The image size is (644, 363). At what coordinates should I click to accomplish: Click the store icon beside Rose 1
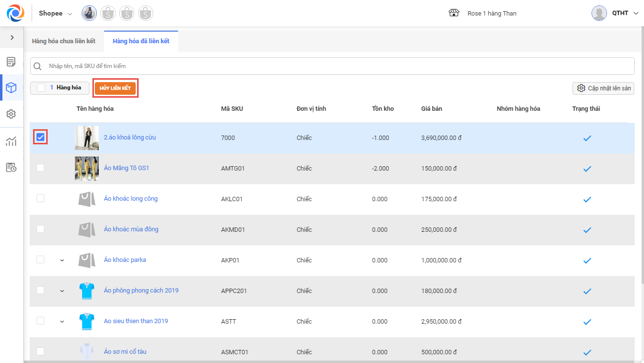[x=454, y=13]
